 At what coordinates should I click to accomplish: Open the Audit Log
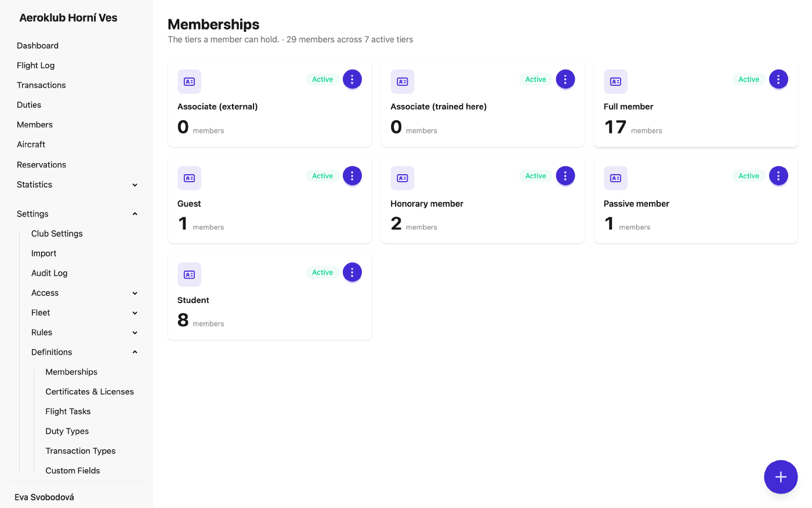tap(49, 273)
